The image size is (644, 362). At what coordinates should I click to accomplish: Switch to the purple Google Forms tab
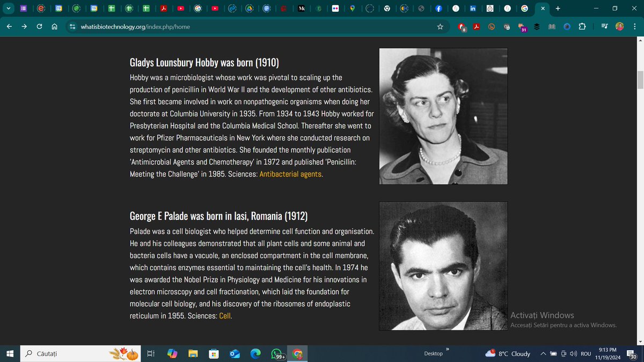tap(24, 9)
